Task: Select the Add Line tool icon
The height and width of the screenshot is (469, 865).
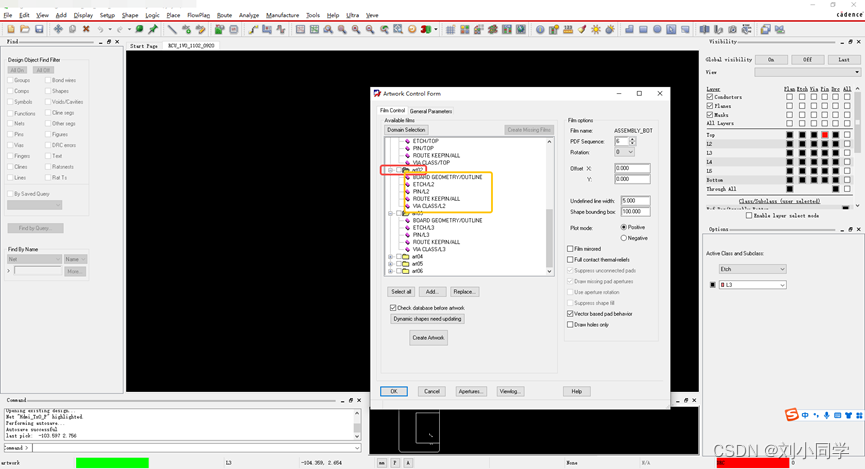Action: pyautogui.click(x=172, y=29)
